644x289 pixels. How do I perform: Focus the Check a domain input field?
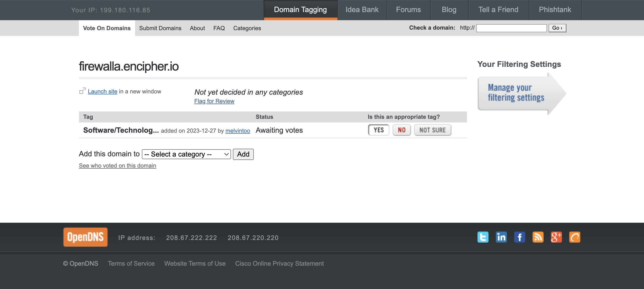[511, 28]
